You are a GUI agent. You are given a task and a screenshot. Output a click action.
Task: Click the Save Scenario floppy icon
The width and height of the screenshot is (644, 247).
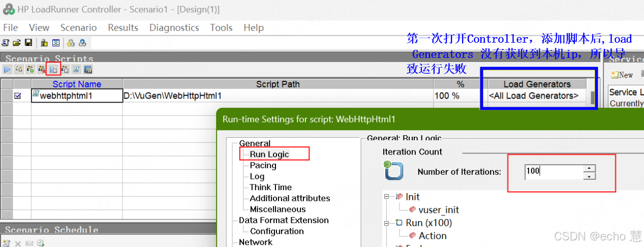28,43
